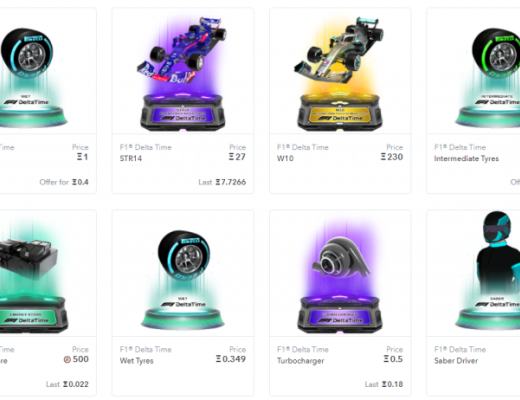Click F1 Delta Time label above Turbocharger
This screenshot has height=400, width=520.
point(303,349)
